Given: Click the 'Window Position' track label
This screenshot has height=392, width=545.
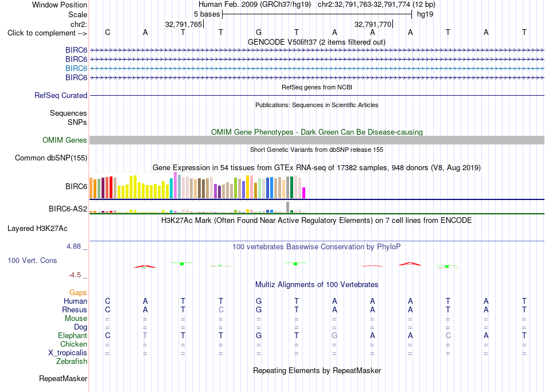Looking at the screenshot, I should point(60,5).
